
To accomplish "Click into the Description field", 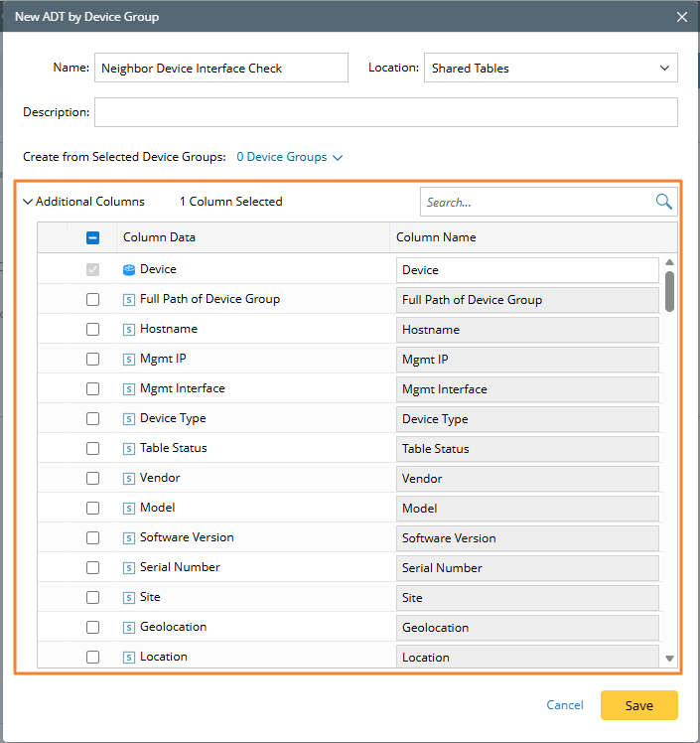I will point(385,112).
